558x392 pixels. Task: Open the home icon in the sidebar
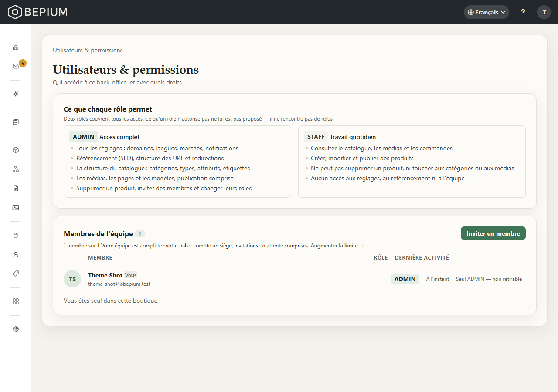click(16, 47)
